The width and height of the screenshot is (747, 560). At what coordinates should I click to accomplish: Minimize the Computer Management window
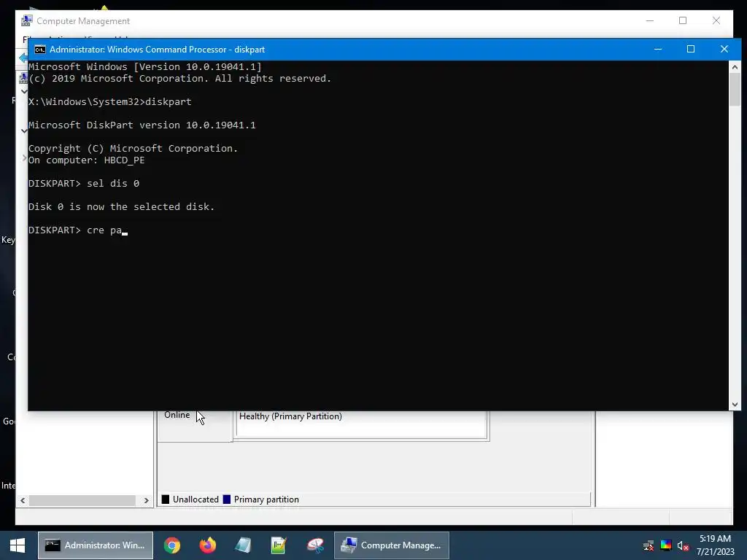point(650,20)
